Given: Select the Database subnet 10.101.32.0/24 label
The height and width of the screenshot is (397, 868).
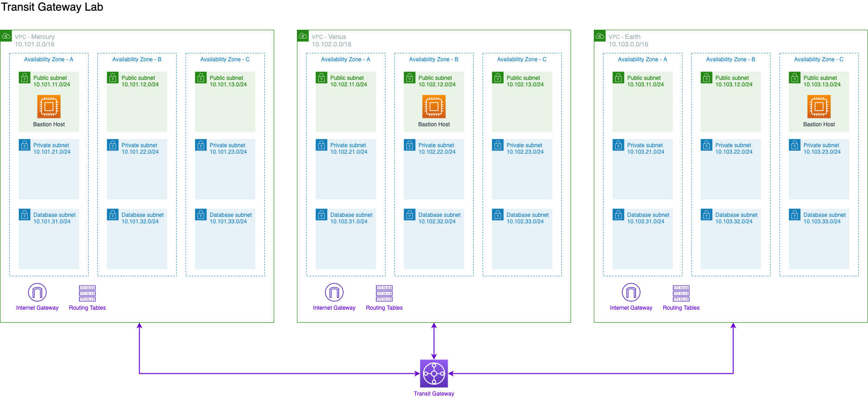Looking at the screenshot, I should (142, 218).
